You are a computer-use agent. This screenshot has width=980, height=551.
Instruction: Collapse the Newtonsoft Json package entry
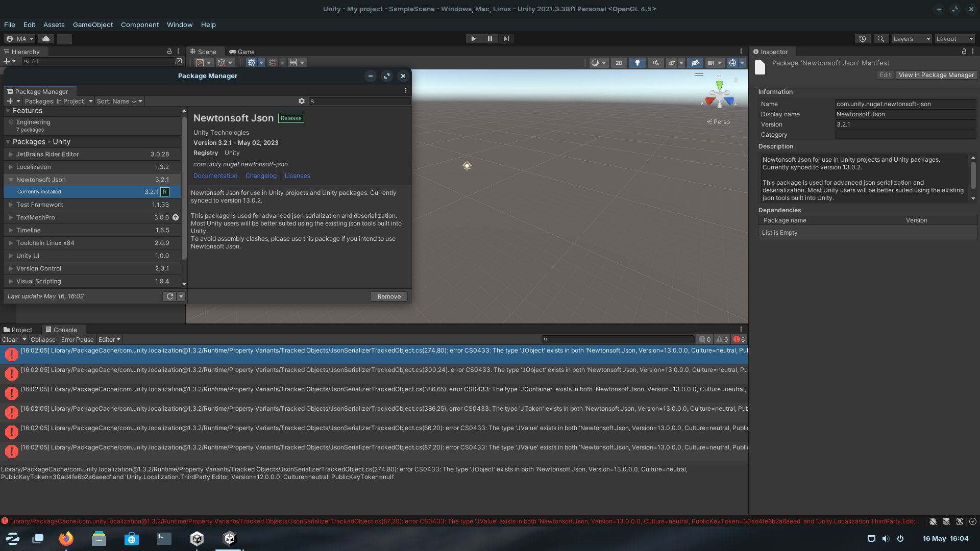point(11,180)
